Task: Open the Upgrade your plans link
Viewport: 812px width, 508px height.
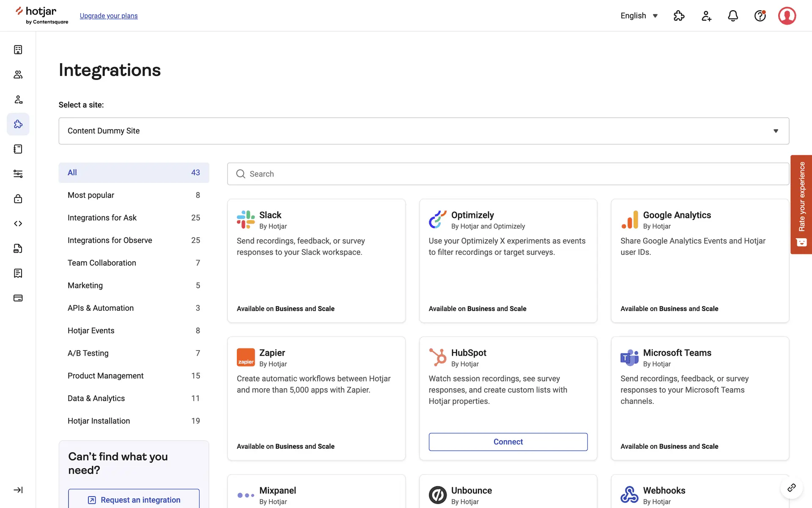Action: click(109, 16)
